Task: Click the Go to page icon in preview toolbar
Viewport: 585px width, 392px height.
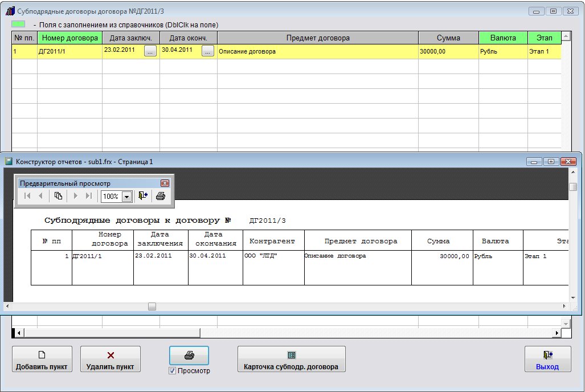Action: 58,196
